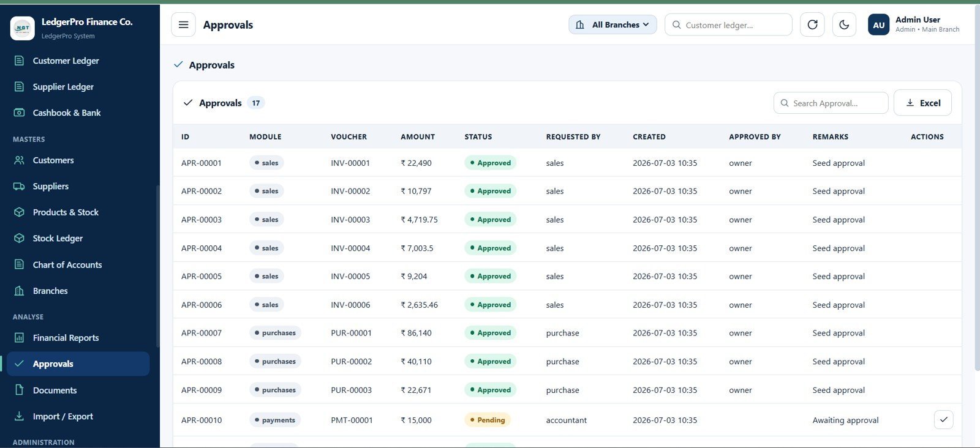Click amount ₹ 86,140

point(416,333)
